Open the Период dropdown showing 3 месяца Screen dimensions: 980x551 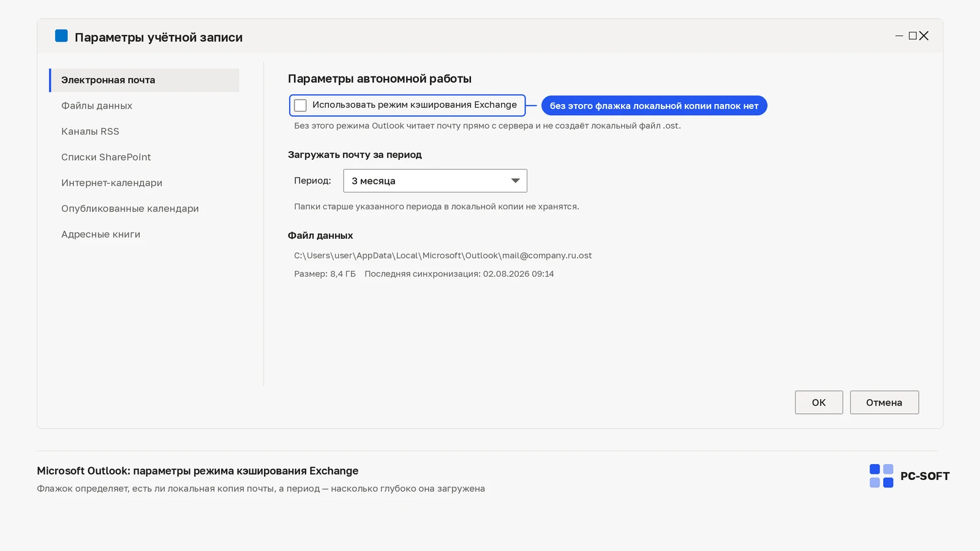[435, 181]
